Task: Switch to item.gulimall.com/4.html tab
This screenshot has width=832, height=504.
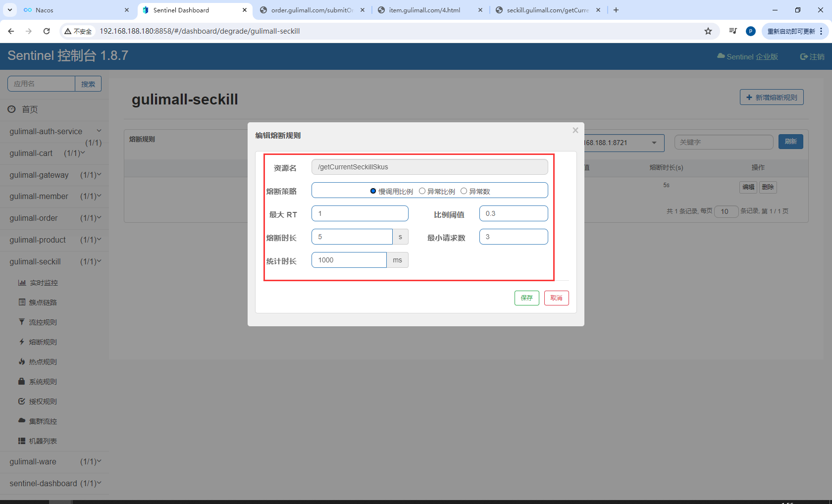Action: pyautogui.click(x=430, y=10)
